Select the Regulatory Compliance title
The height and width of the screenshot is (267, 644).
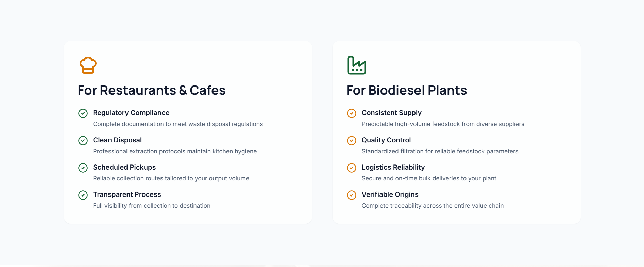pyautogui.click(x=131, y=113)
